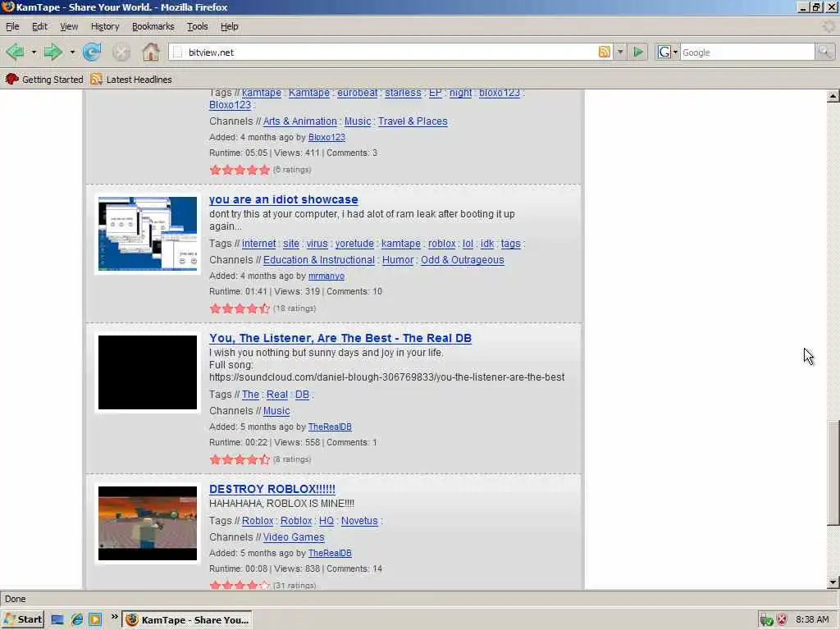The image size is (840, 630).
Task: Open the black thumbnail of The Real DB video
Action: tap(148, 372)
